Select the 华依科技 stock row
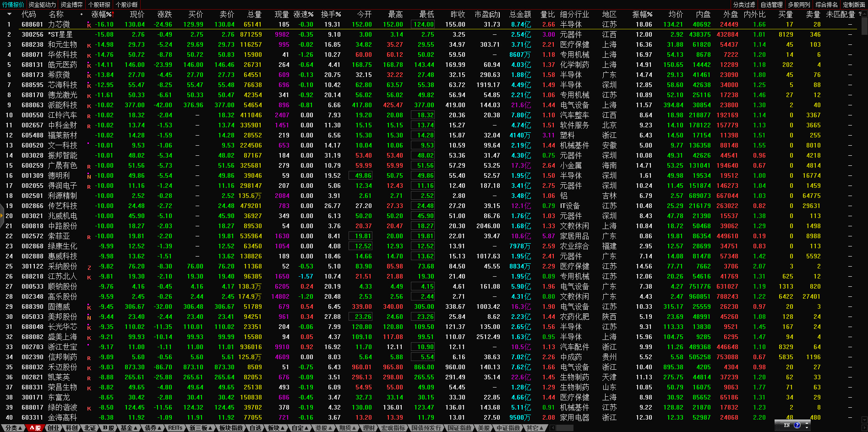The image size is (868, 432). click(x=63, y=55)
